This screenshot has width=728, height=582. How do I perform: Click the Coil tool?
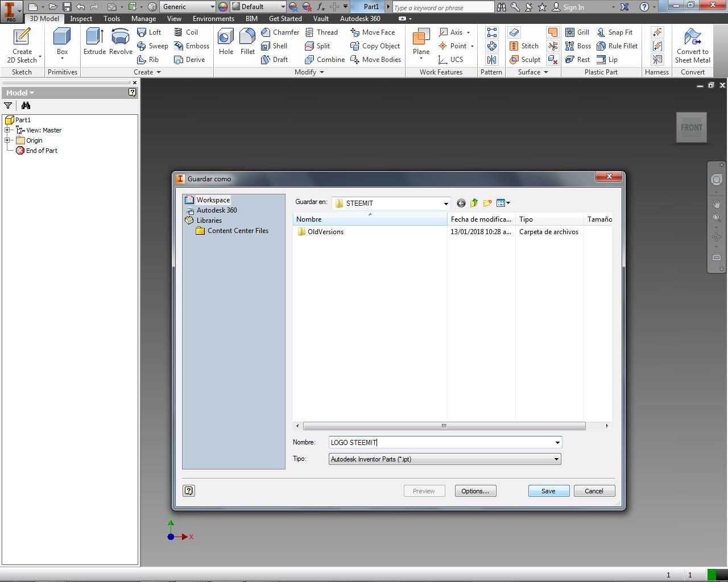point(186,32)
